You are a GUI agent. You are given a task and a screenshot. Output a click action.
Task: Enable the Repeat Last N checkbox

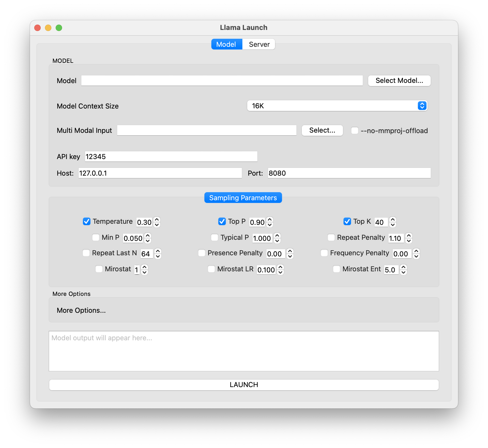click(86, 253)
